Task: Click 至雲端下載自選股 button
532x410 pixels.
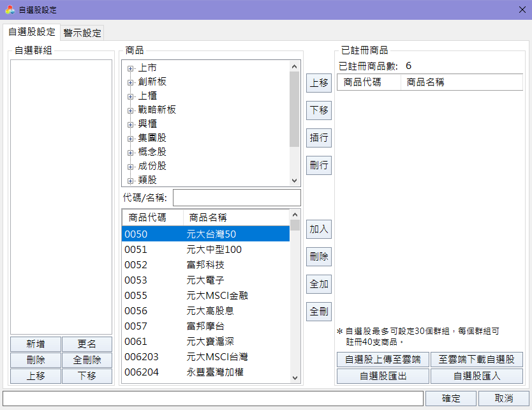Action: [x=477, y=360]
